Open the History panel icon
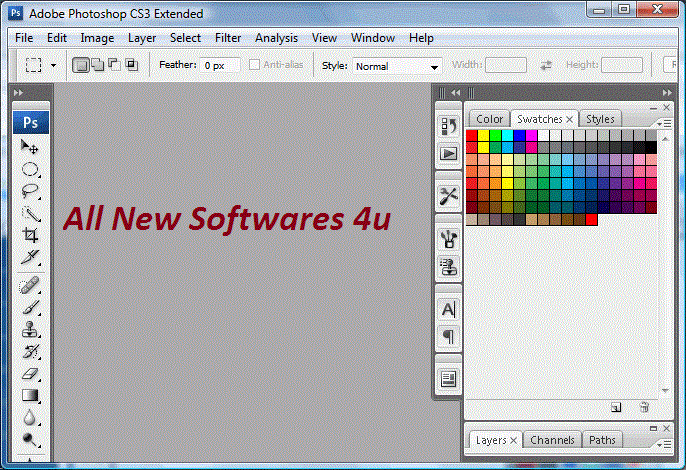 click(448, 126)
